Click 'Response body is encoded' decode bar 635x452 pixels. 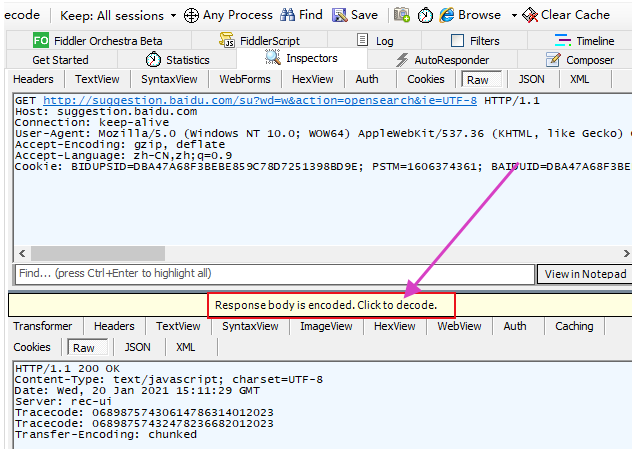[326, 305]
